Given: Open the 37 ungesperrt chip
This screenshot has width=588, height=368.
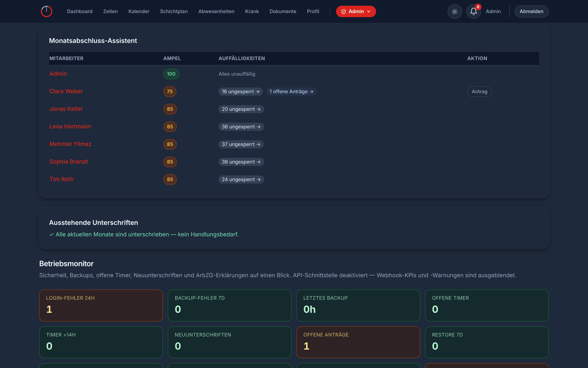Looking at the screenshot, I should (241, 144).
